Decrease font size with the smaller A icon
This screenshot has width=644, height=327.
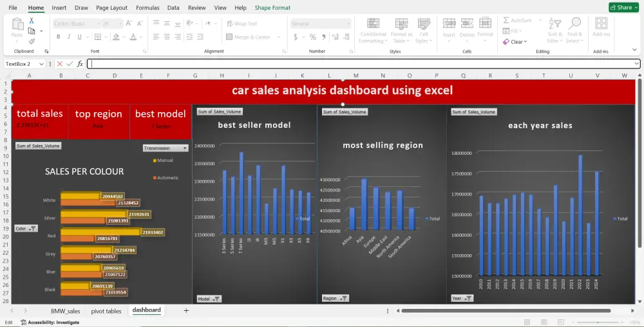[140, 23]
